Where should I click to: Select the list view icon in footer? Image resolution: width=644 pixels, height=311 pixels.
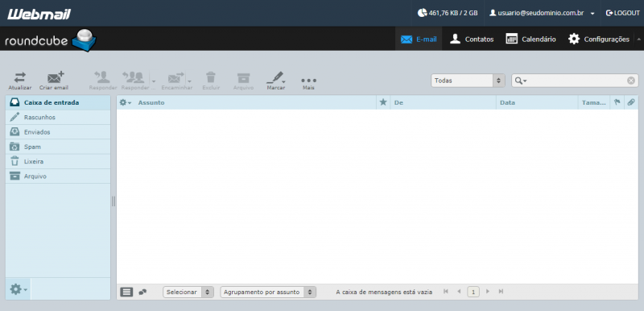126,292
